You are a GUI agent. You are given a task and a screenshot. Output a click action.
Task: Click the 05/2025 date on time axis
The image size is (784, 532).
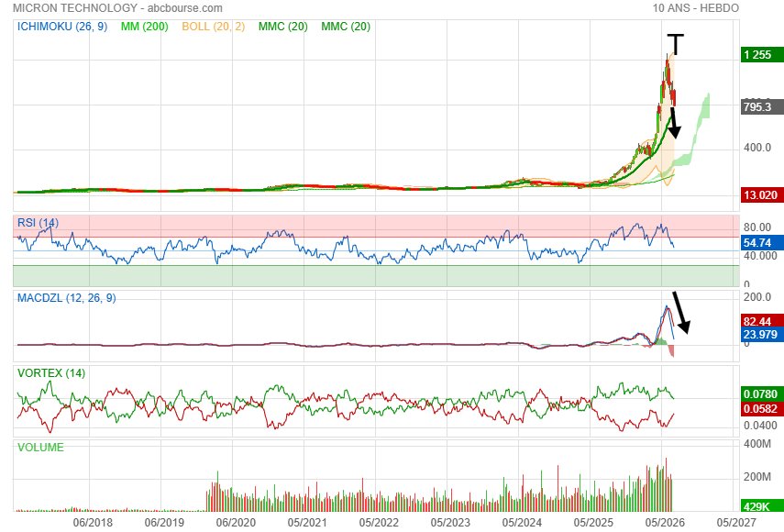click(x=593, y=523)
